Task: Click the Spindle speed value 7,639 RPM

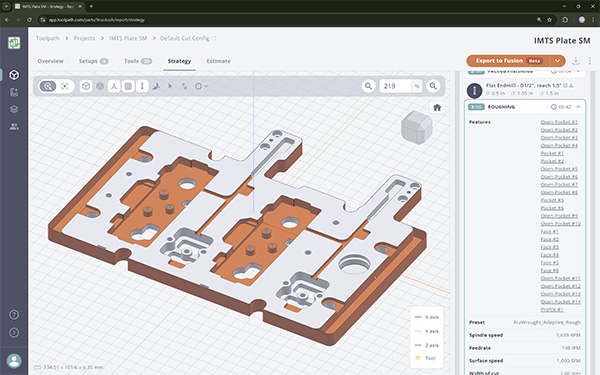Action: [x=568, y=335]
